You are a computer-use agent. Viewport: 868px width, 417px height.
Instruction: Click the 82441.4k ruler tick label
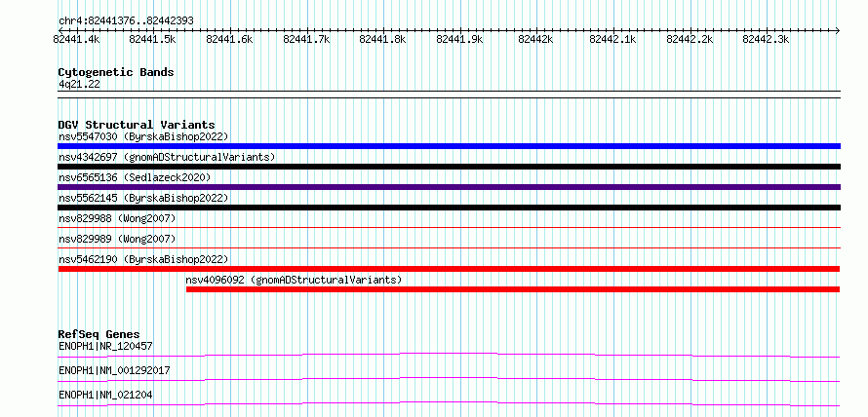coord(76,40)
